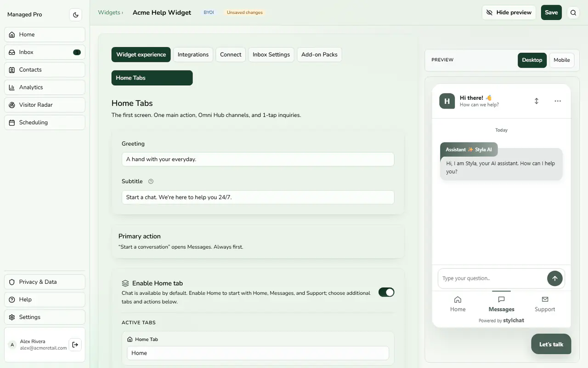Switch preview to Mobile

click(562, 60)
